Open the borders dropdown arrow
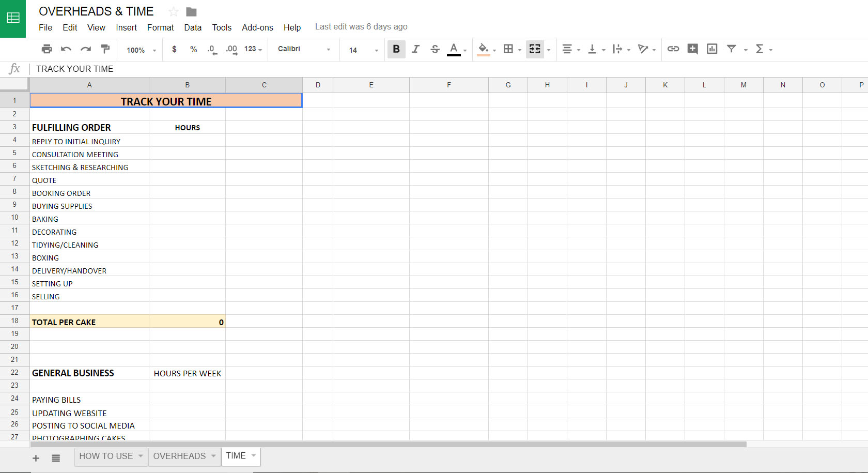This screenshot has height=473, width=868. tap(520, 50)
